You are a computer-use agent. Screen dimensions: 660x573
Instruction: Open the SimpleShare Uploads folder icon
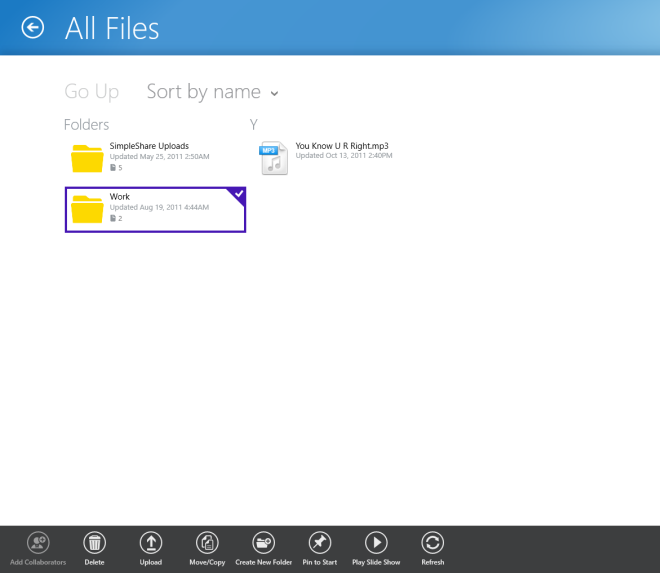click(87, 158)
